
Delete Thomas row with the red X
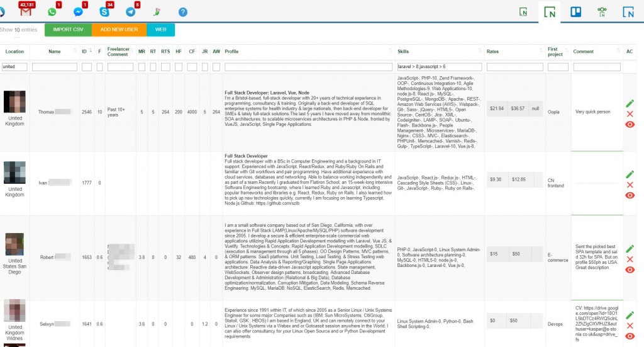(630, 114)
